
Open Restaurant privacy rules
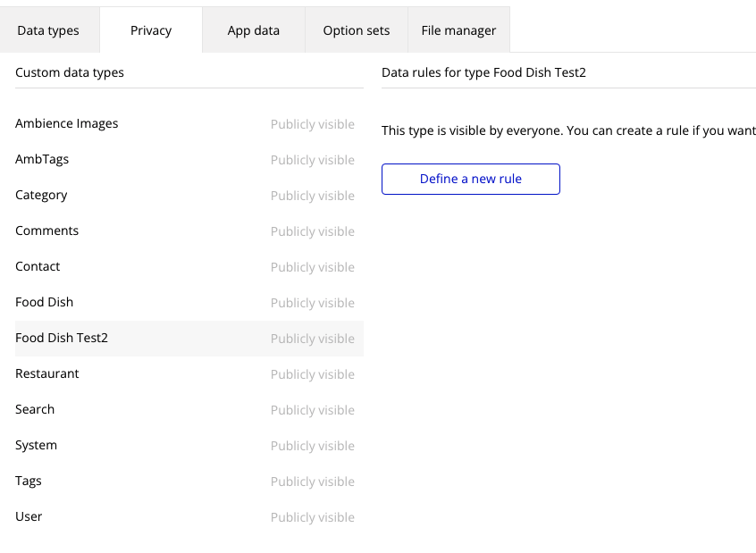189,373
